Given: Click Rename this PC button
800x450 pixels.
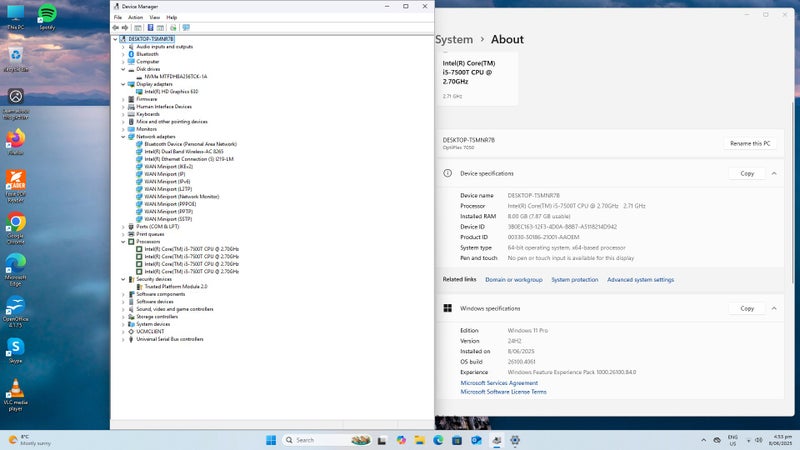Looking at the screenshot, I should point(750,143).
